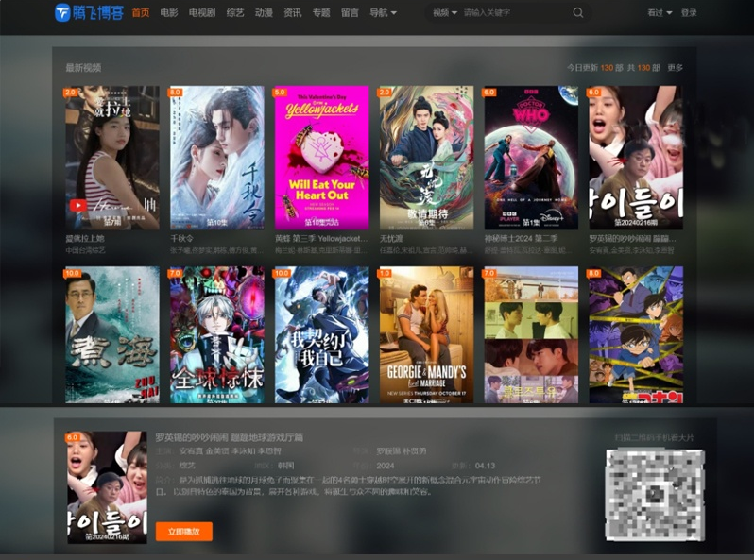Image resolution: width=754 pixels, height=560 pixels.
Task: Open the Yellowjackets poster thumbnail
Action: pos(322,158)
